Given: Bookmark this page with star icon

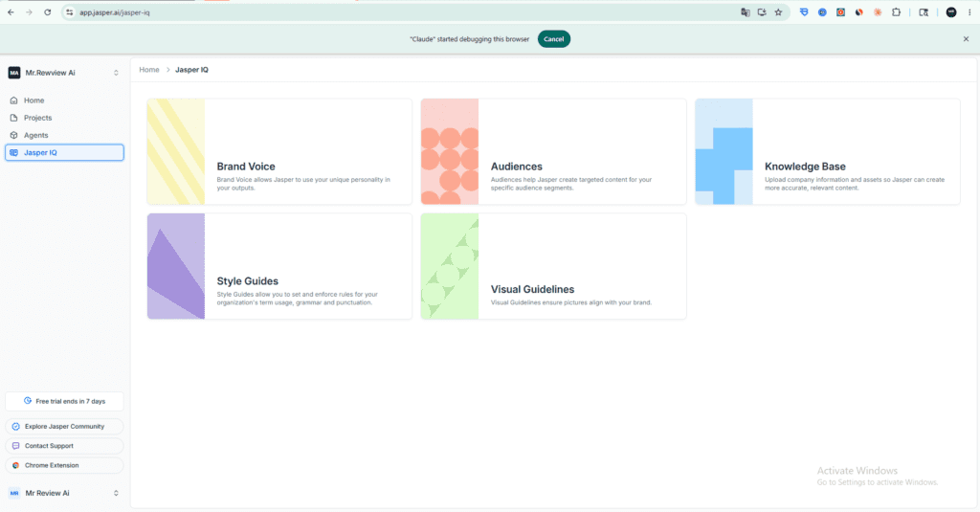Looking at the screenshot, I should pos(778,12).
